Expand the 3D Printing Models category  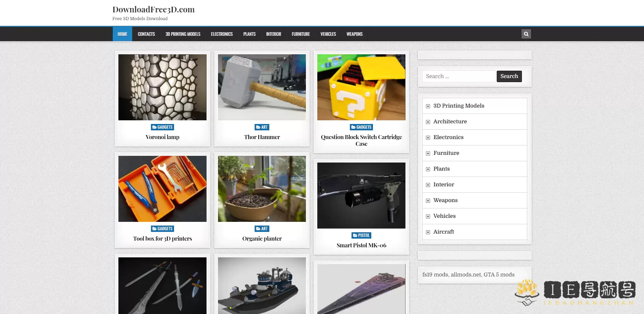[428, 106]
